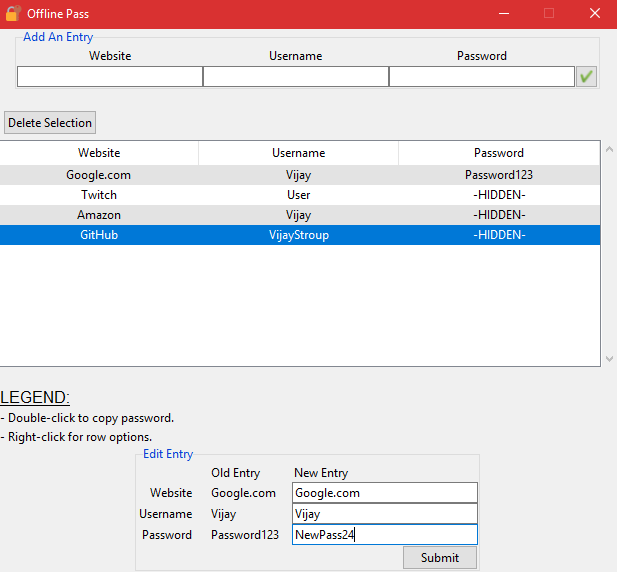Select the Amazon row cell

coord(99,215)
